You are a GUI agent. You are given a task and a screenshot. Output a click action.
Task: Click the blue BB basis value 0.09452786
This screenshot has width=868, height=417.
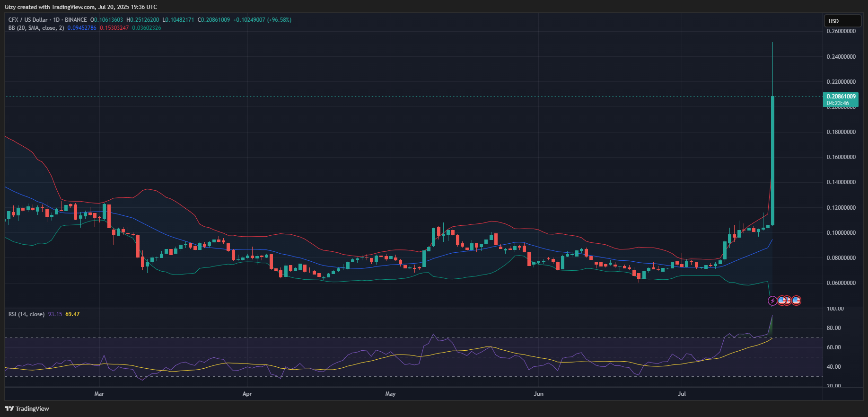(x=82, y=28)
